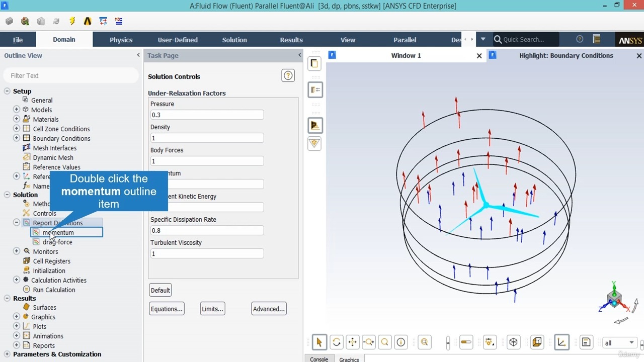Click the Equations... button
Image resolution: width=644 pixels, height=362 pixels.
click(167, 309)
